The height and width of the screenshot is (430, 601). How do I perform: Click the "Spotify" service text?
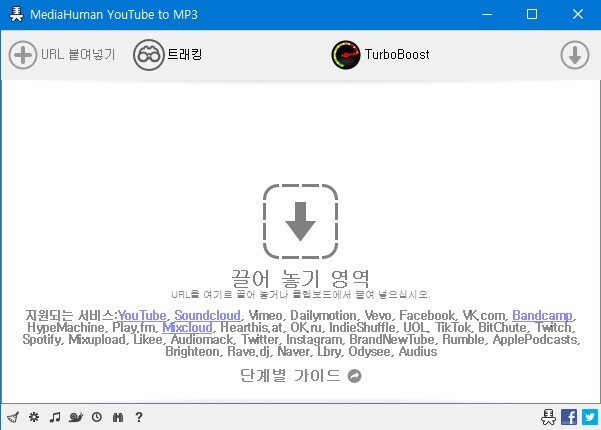(x=42, y=340)
